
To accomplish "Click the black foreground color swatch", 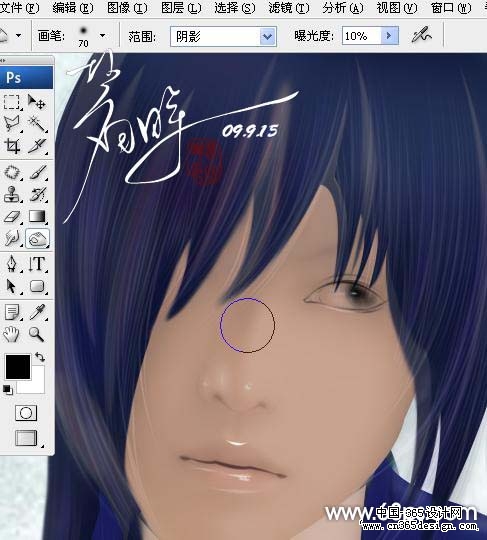I will (x=18, y=367).
